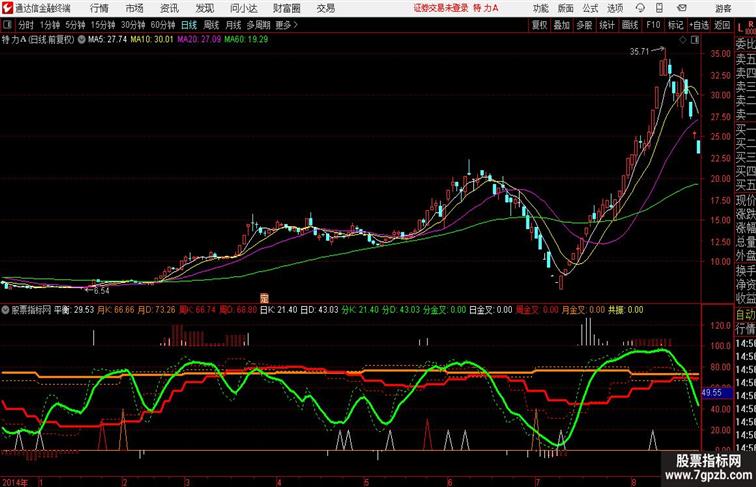Click the 35.71 high price label
The height and width of the screenshot is (487, 756).
639,52
